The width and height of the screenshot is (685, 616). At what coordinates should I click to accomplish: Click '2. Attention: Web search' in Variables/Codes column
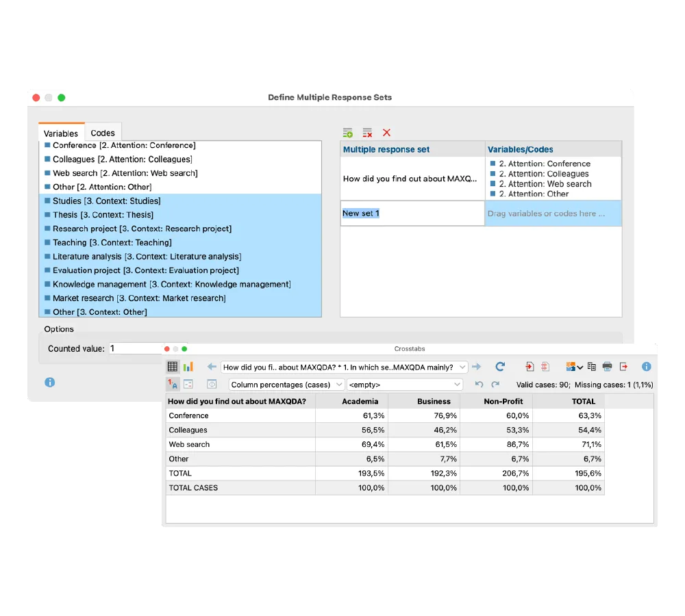pos(545,184)
